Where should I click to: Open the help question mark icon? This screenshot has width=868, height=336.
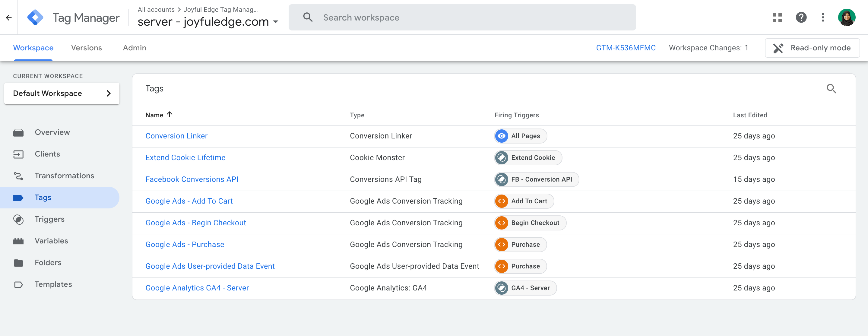801,17
